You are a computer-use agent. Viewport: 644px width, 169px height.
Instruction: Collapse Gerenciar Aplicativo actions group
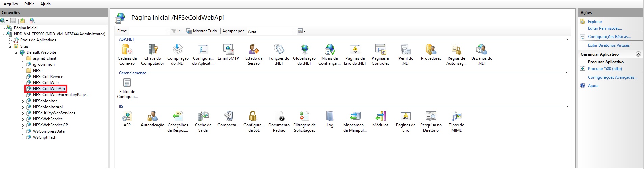[638, 54]
